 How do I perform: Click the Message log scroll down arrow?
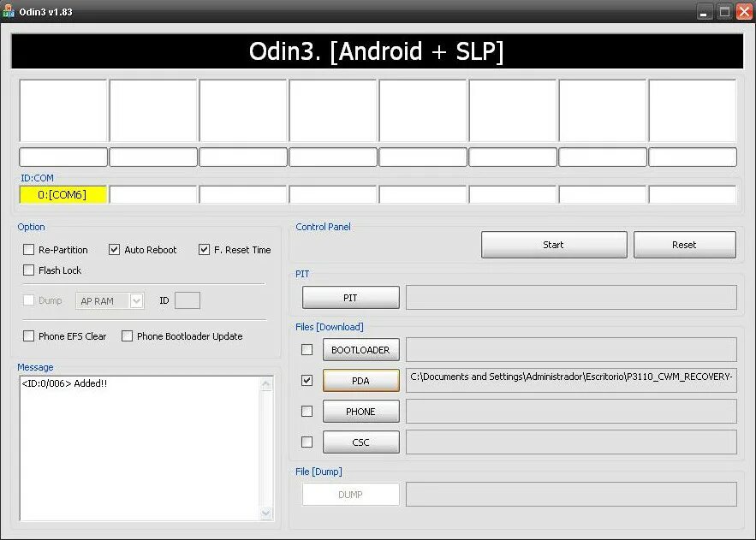(266, 513)
